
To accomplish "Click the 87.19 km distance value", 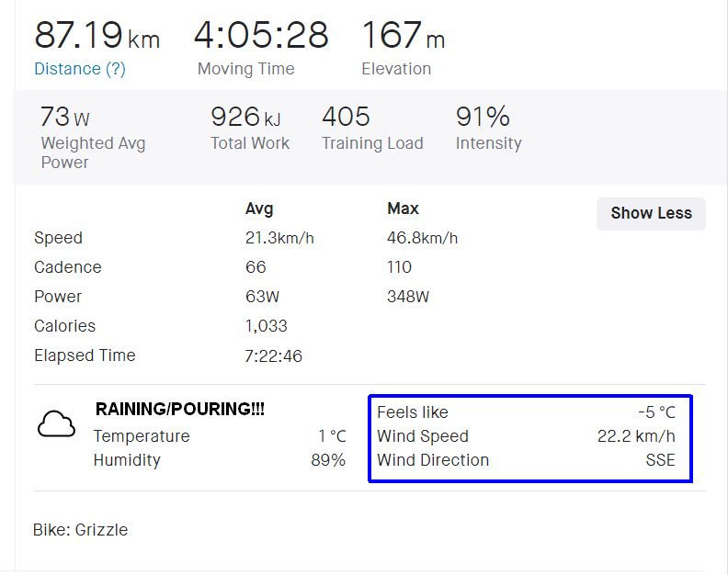I will 97,36.
